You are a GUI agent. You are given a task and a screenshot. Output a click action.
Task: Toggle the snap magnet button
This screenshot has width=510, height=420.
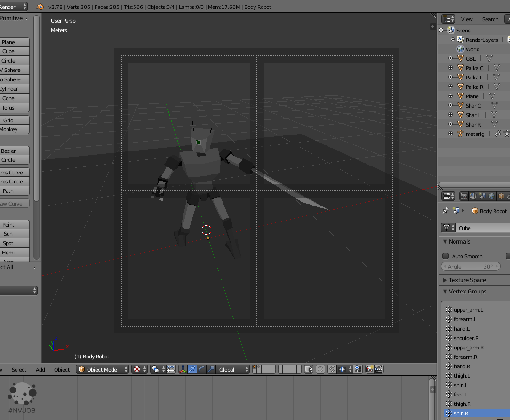(332, 369)
